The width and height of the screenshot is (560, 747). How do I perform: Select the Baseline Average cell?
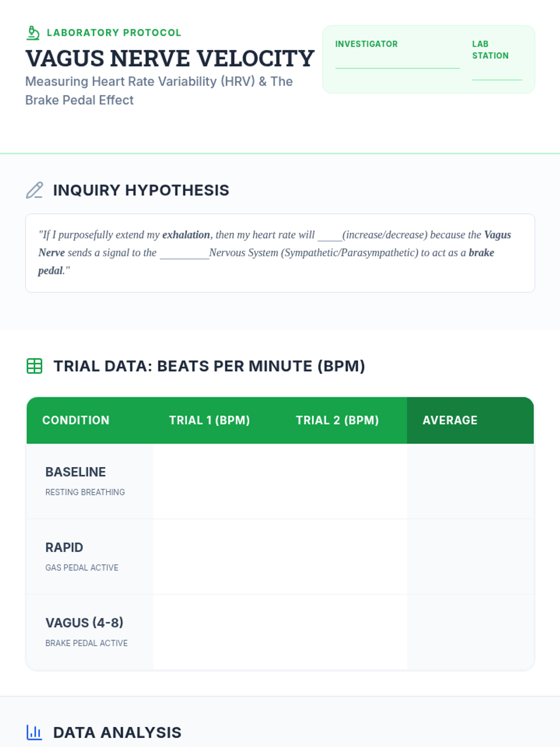point(470,481)
